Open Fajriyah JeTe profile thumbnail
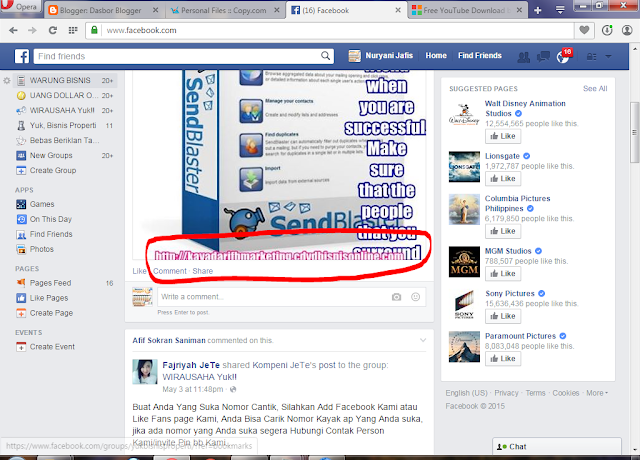Image resolution: width=640 pixels, height=460 pixels. coord(145,372)
